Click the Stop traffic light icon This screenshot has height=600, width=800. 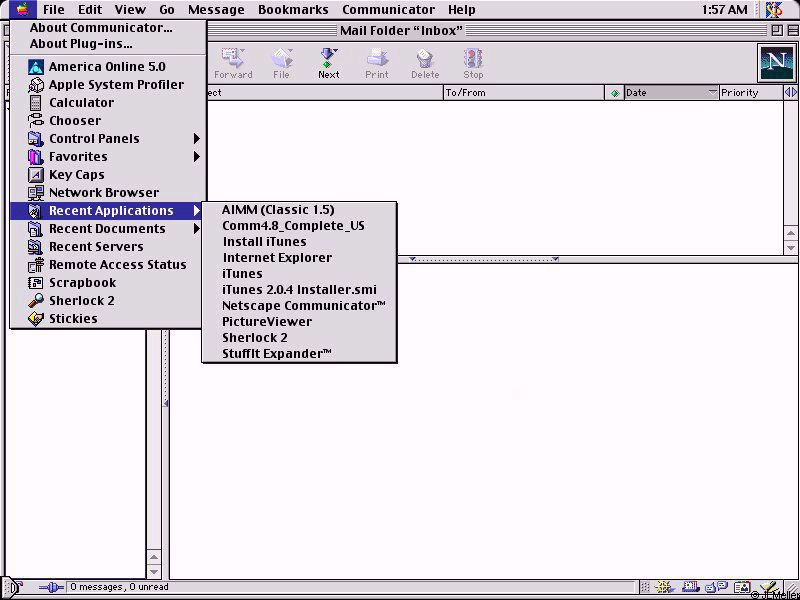tap(473, 62)
